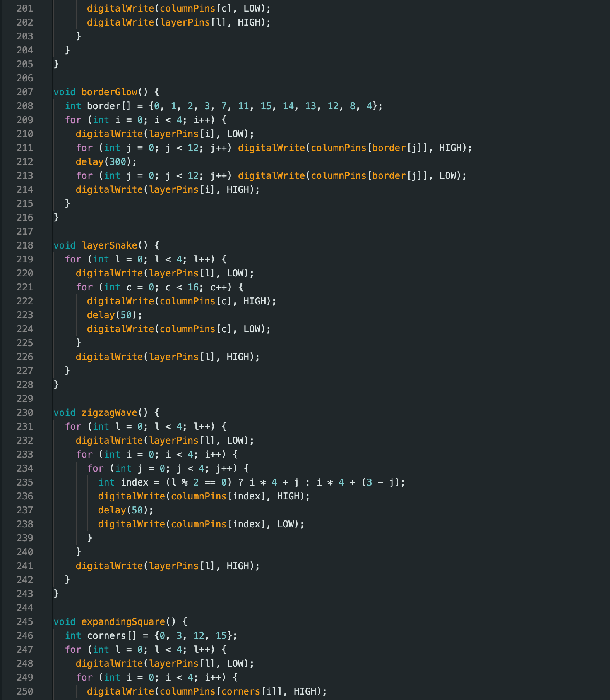Click line number 216 in gutter

tap(25, 218)
